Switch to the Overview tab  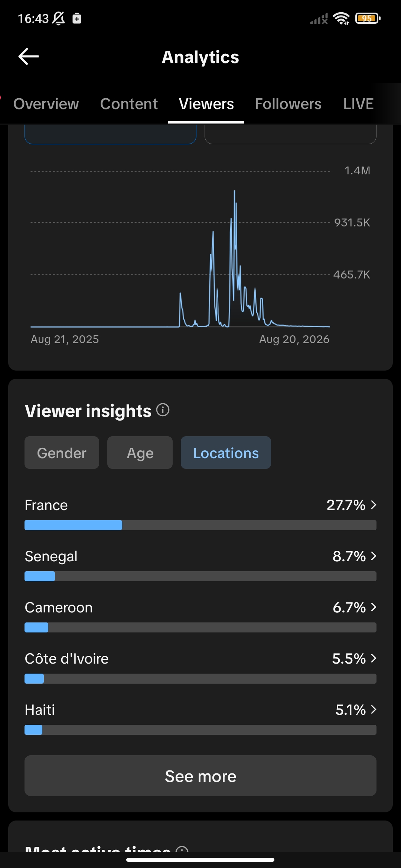coord(46,104)
